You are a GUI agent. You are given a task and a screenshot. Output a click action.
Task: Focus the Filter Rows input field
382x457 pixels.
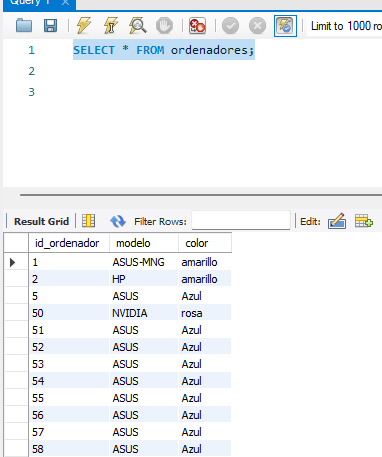(241, 220)
